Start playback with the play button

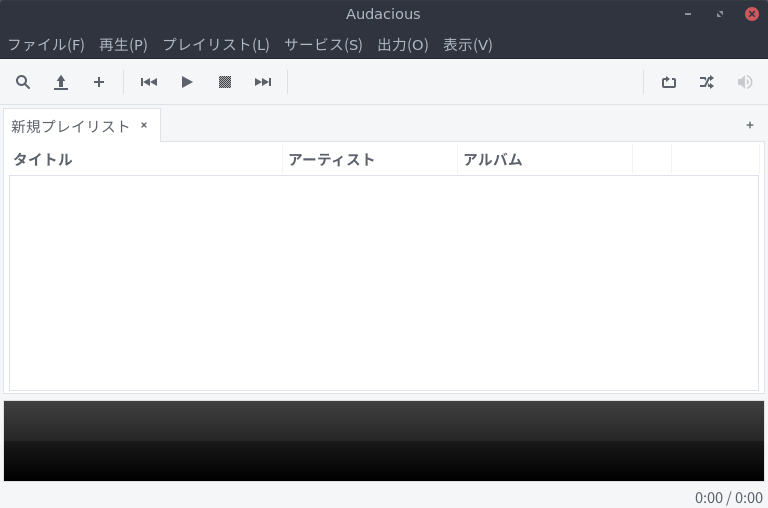(187, 82)
